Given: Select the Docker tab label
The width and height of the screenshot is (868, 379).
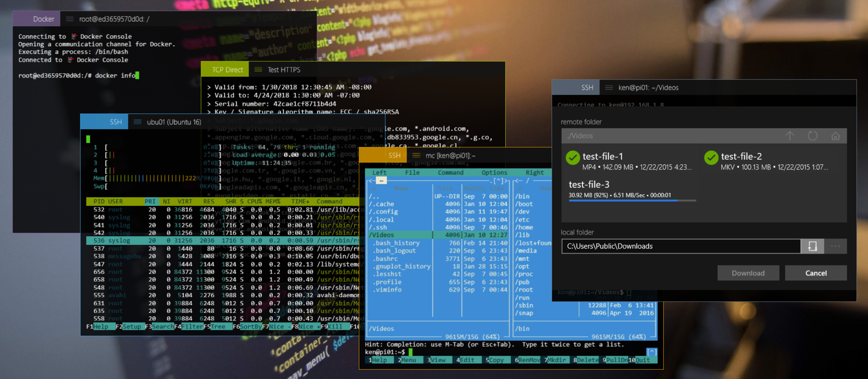Looking at the screenshot, I should 44,19.
